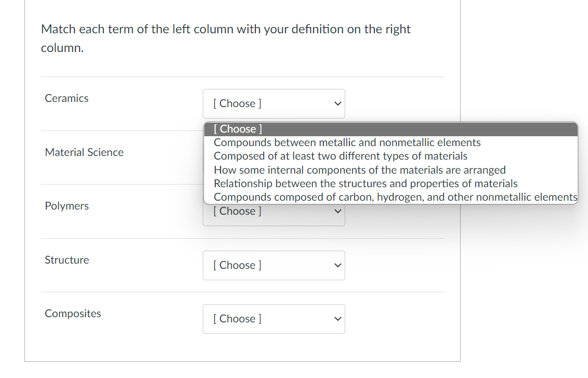
Task: Select 'Compounds composed of carbon, hydrogen, and other nonmetallic elements'
Action: tap(395, 197)
